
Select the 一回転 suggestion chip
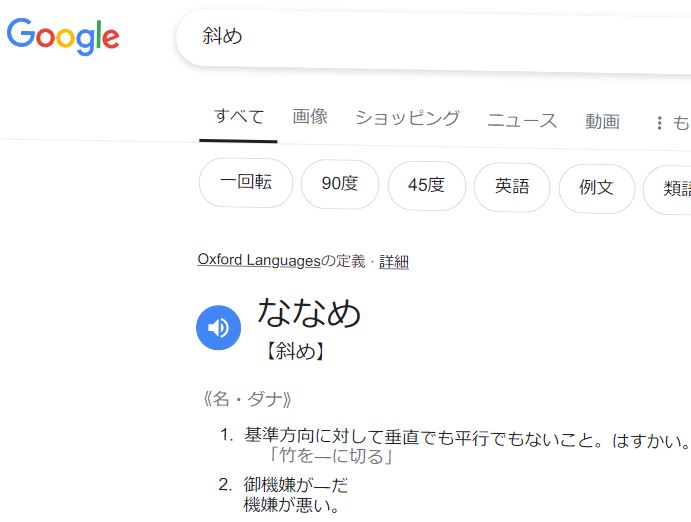point(246,184)
